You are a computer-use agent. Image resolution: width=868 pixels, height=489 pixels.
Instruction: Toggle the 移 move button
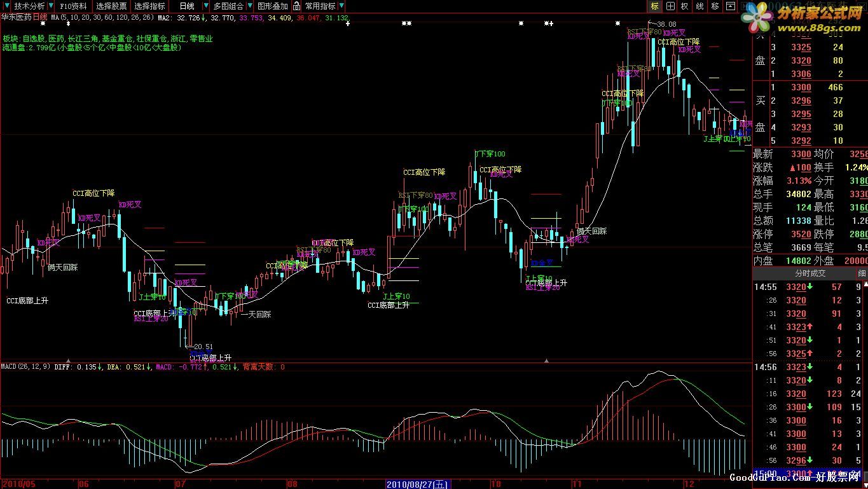coord(715,6)
